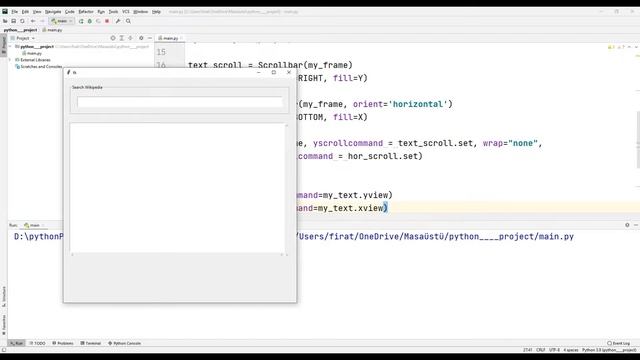Open Run panel settings gear
The image size is (640, 360).
click(x=627, y=225)
